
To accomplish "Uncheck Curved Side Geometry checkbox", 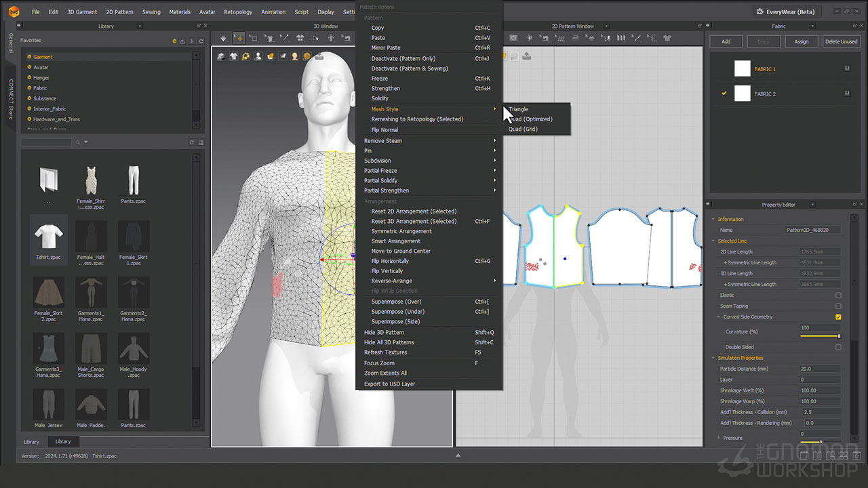I will click(x=838, y=317).
